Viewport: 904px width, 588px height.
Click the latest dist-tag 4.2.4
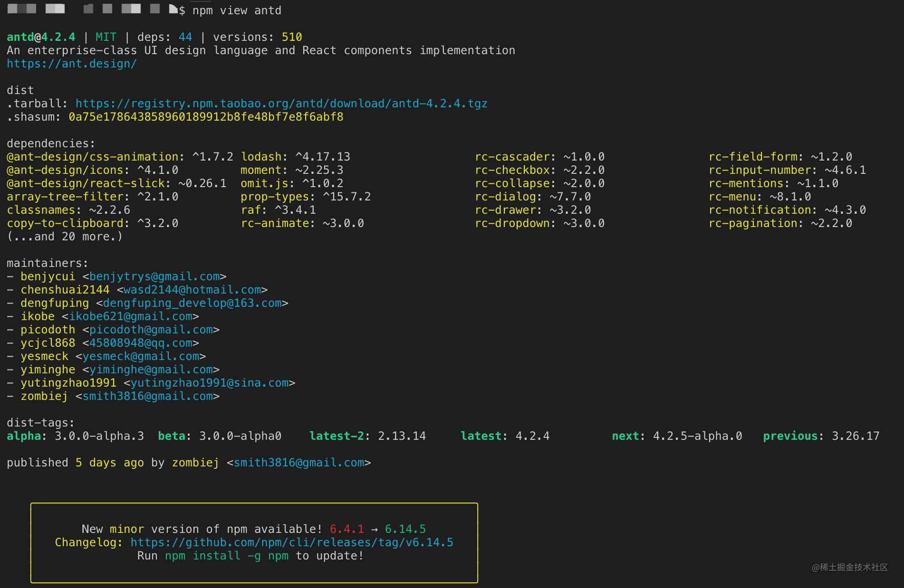point(505,436)
